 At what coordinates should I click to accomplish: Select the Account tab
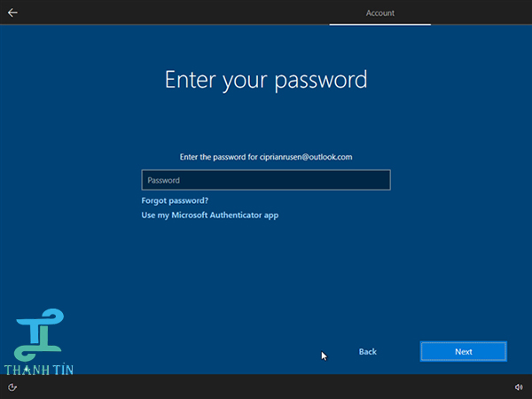click(380, 13)
